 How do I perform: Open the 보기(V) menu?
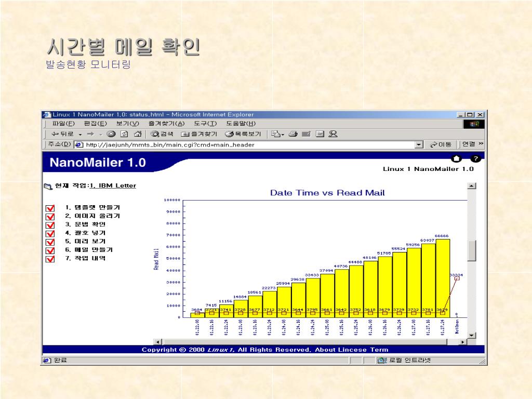pos(128,124)
